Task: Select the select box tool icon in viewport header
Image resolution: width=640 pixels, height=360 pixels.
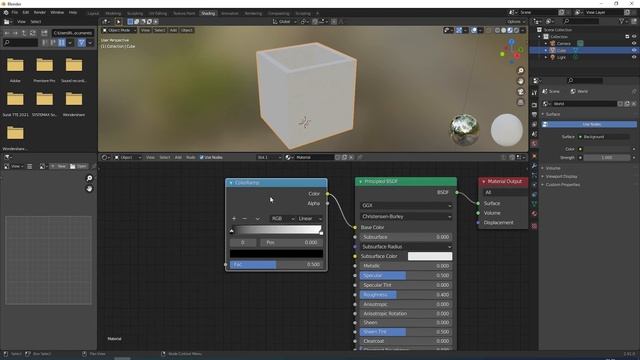Action: [x=130, y=22]
